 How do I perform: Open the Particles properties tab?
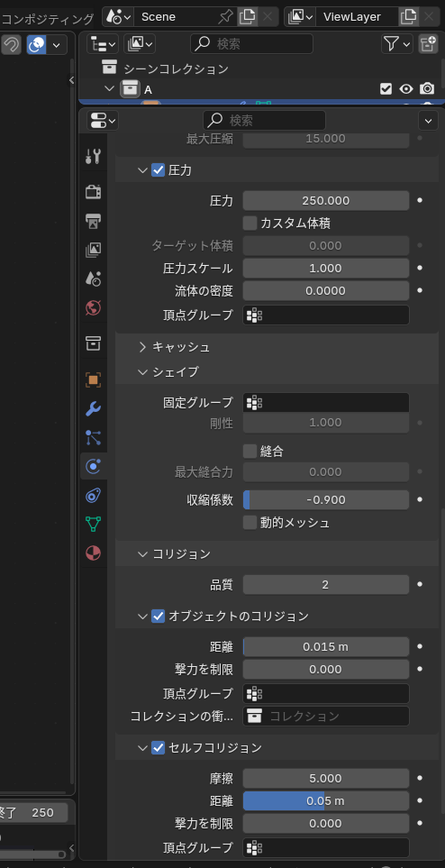93,438
